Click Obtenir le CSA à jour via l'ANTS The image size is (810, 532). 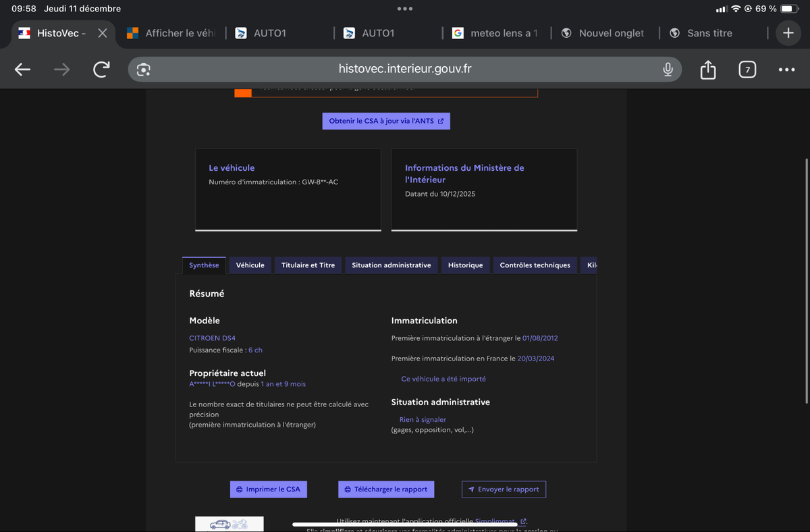point(385,121)
